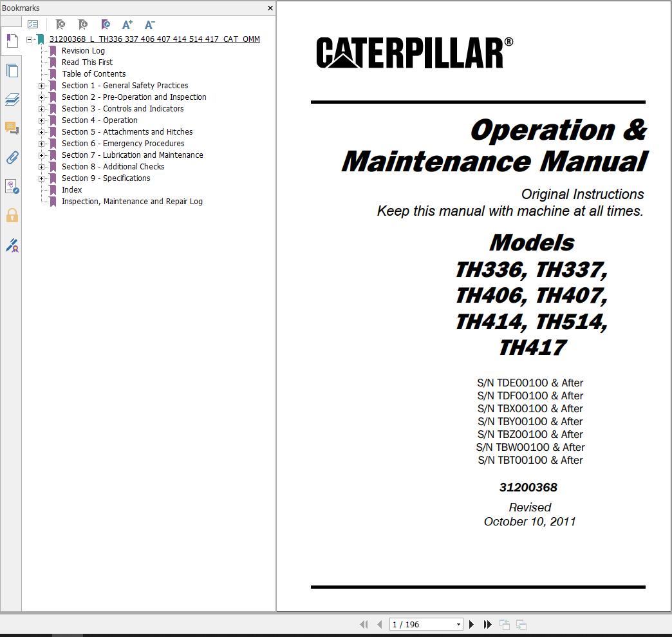Click the delete bookmark icon

[x=61, y=24]
